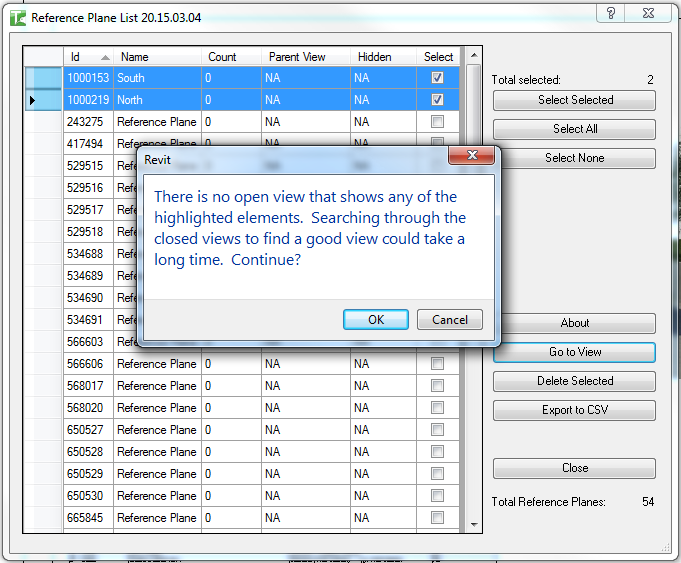Viewport: 681px width, 563px height.
Task: Select the cell with Id 1000153
Action: coord(89,78)
